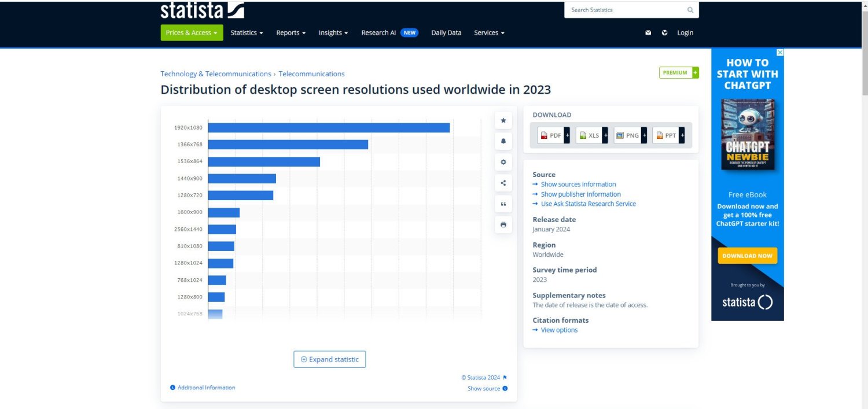This screenshot has width=868, height=409.
Task: Open the Daily Data menu item
Action: tap(446, 33)
